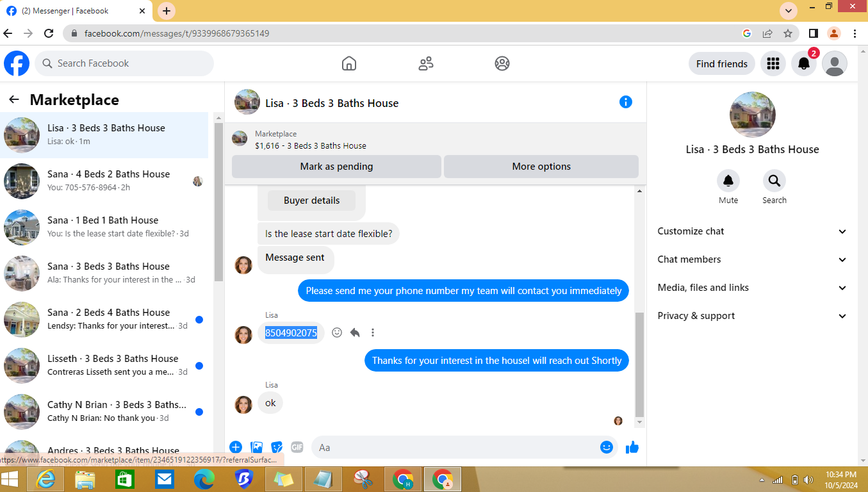Open the account profile avatar menu

[835, 63]
